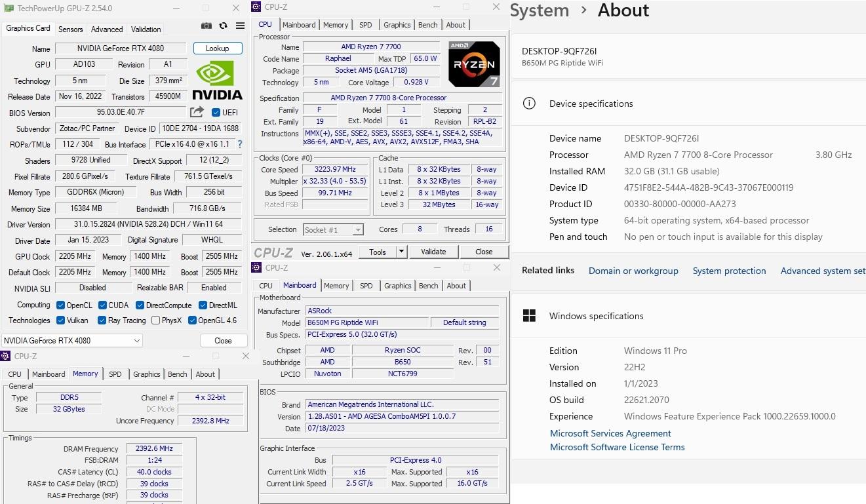
Task: Switch to the GPU-Z Sensors tab
Action: tap(70, 29)
